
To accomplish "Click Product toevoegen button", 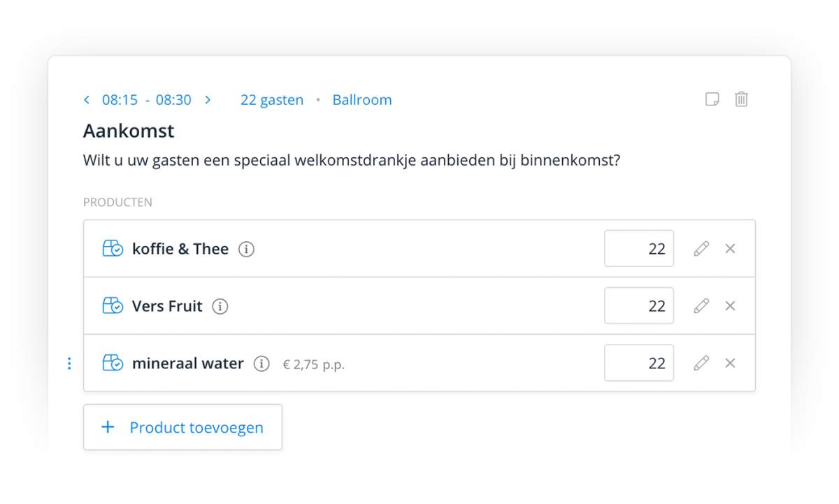I will point(182,427).
